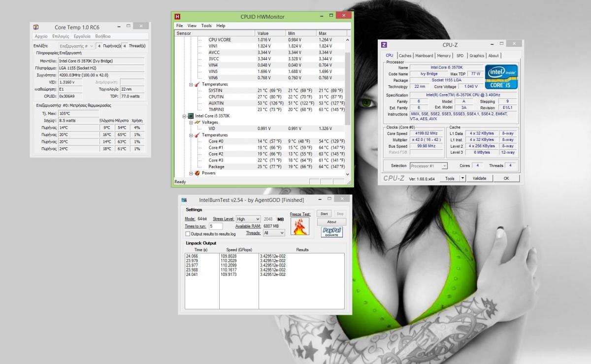Click the Tools button in CPU-Z
591x364 pixels.
pyautogui.click(x=450, y=178)
